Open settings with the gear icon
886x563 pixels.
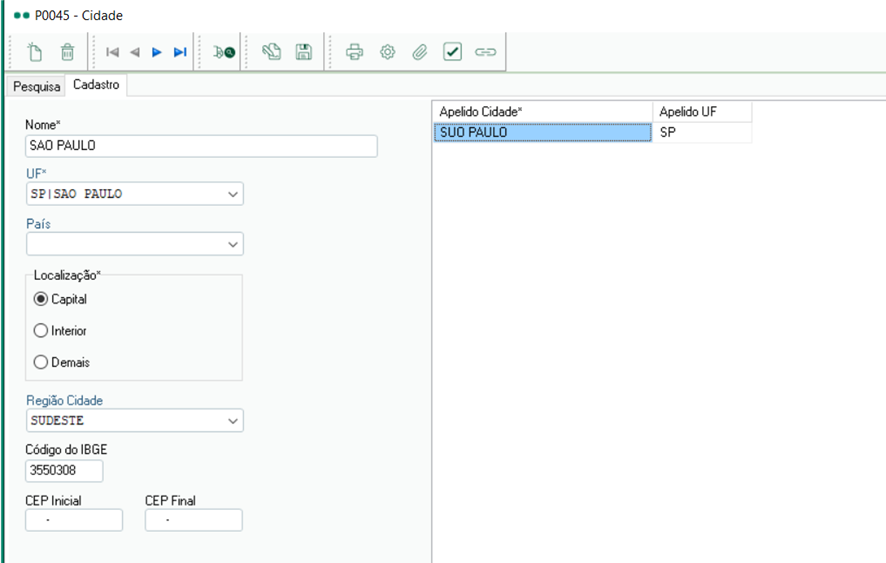[x=387, y=52]
